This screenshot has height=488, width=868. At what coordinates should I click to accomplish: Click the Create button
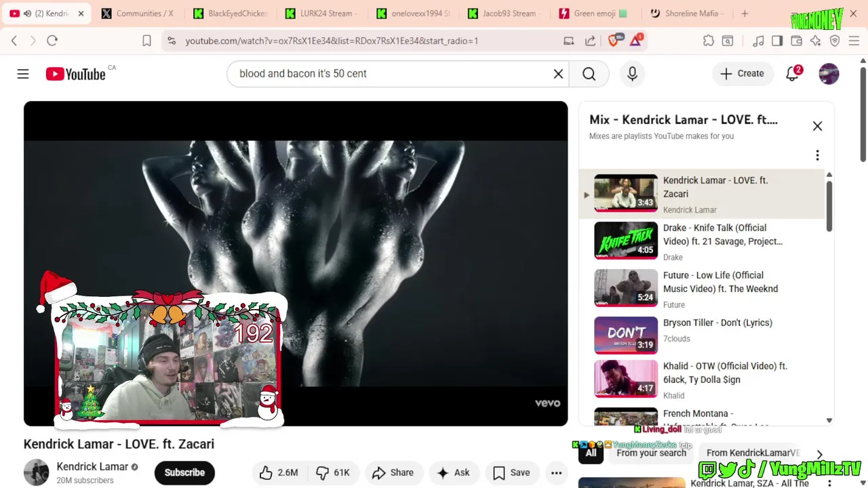tap(743, 74)
